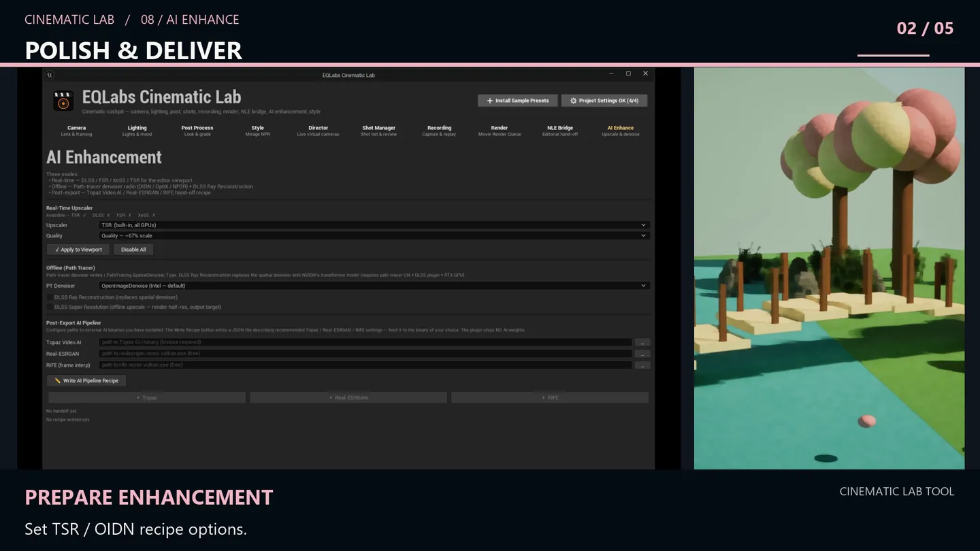This screenshot has height=551, width=980.
Task: Open the Render tab
Action: coord(500,131)
